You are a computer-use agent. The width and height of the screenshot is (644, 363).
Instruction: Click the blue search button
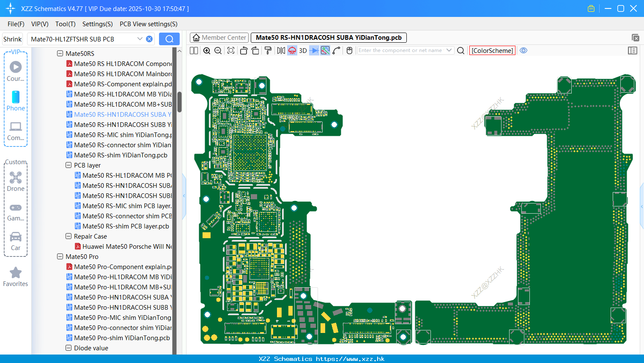[169, 39]
